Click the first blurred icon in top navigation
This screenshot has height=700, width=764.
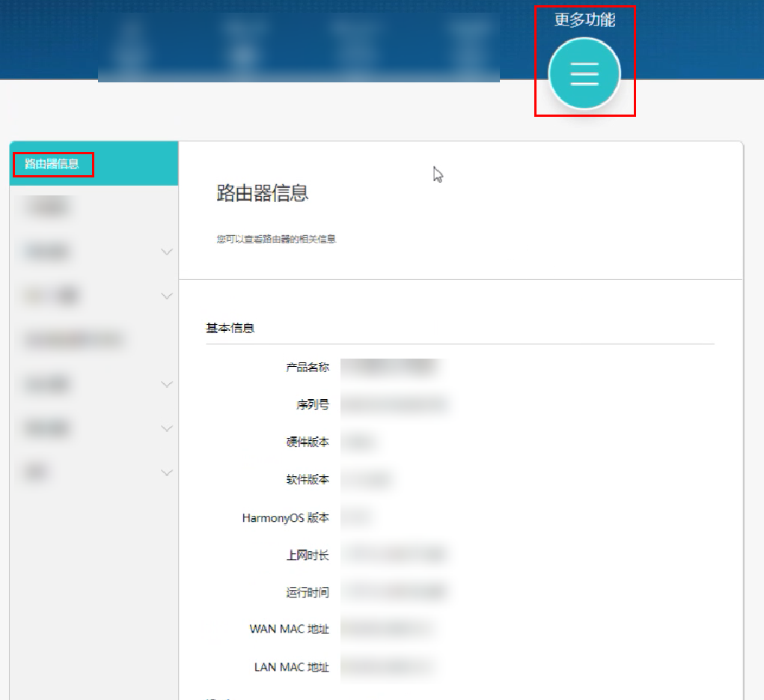pos(132,46)
